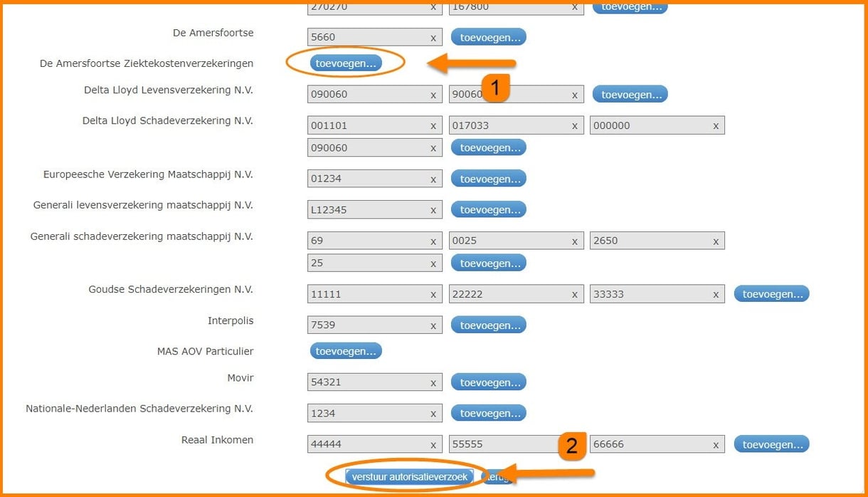Delete Generali schade code 69 via x

coord(433,241)
